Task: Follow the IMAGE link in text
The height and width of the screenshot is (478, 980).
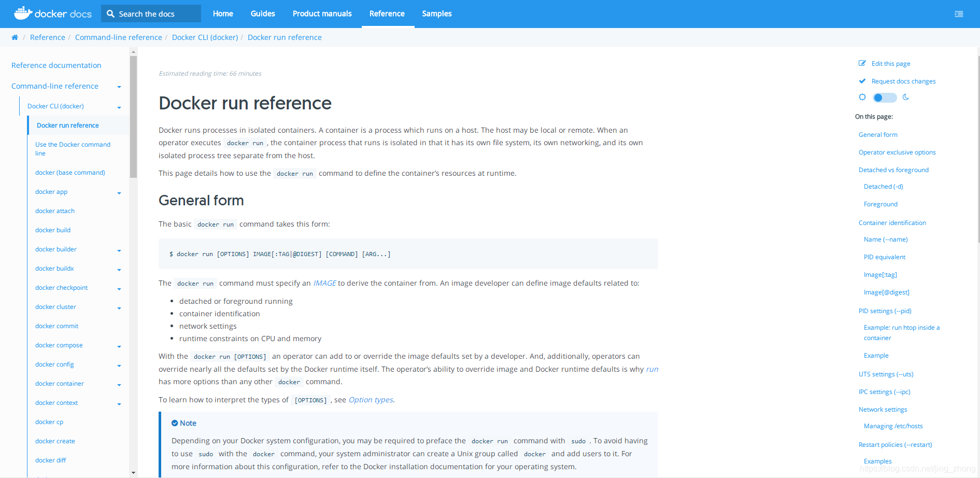Action: (325, 283)
